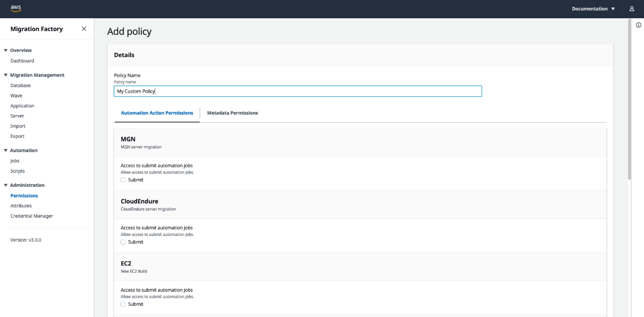Collapse the Administration section
Image resolution: width=644 pixels, height=317 pixels.
coord(5,185)
